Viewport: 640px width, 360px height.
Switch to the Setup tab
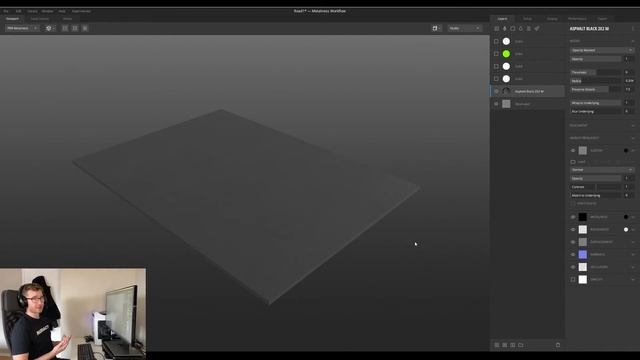527,19
